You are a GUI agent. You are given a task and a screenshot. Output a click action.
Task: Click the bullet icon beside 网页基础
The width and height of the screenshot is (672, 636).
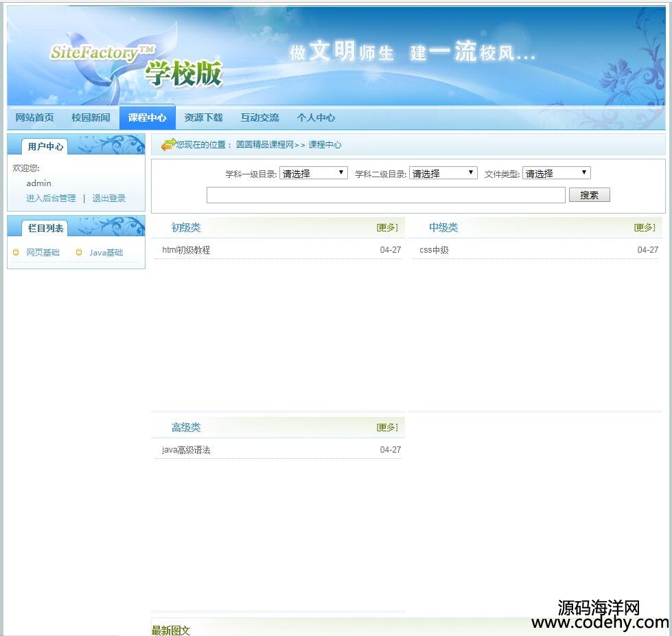(x=16, y=252)
